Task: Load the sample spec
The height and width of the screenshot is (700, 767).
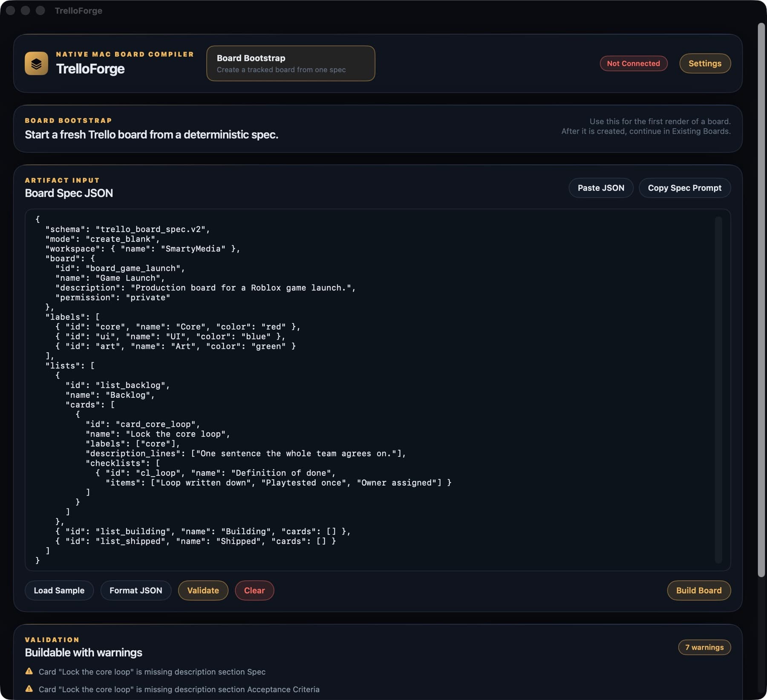Action: click(x=59, y=591)
